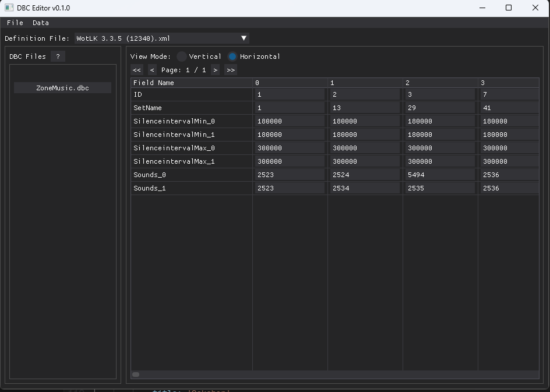Viewport: 550px width, 392px height.
Task: Click the >> last page button
Action: pyautogui.click(x=230, y=69)
